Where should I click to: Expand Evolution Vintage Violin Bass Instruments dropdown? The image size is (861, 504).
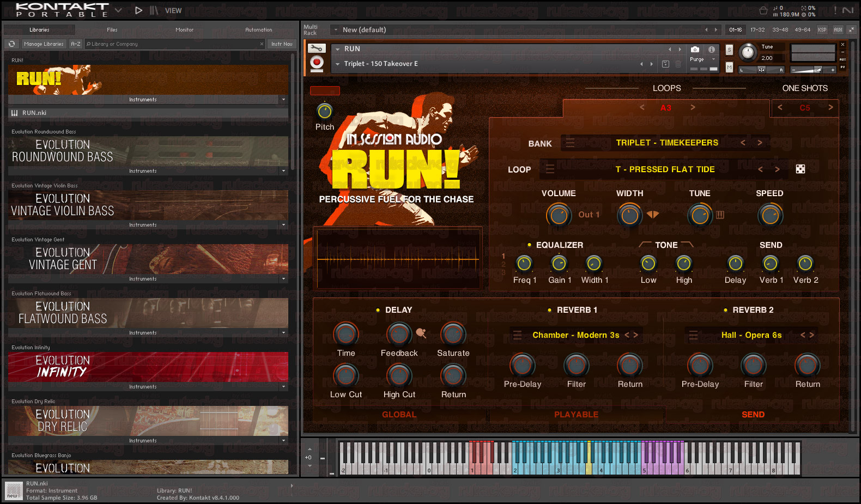point(283,225)
